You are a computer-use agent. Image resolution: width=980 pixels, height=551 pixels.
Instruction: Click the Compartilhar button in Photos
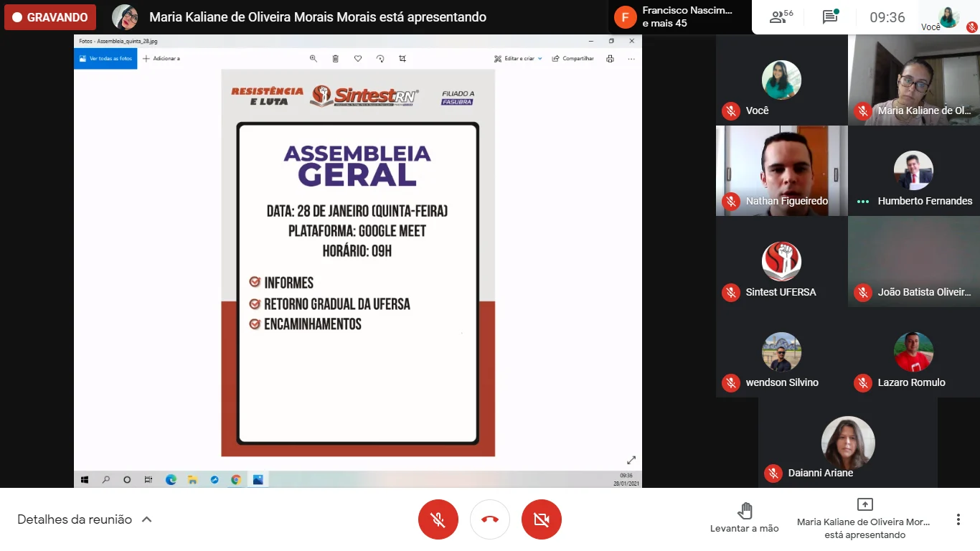tap(573, 59)
